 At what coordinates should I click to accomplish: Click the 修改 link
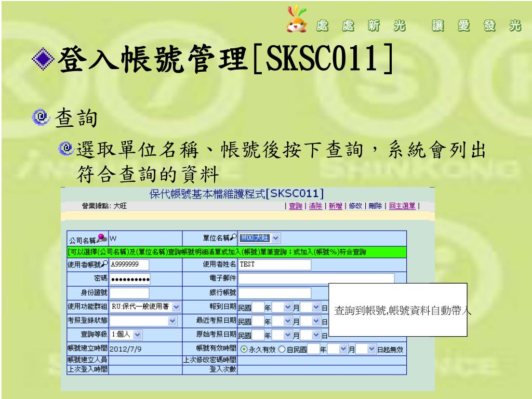(x=355, y=206)
